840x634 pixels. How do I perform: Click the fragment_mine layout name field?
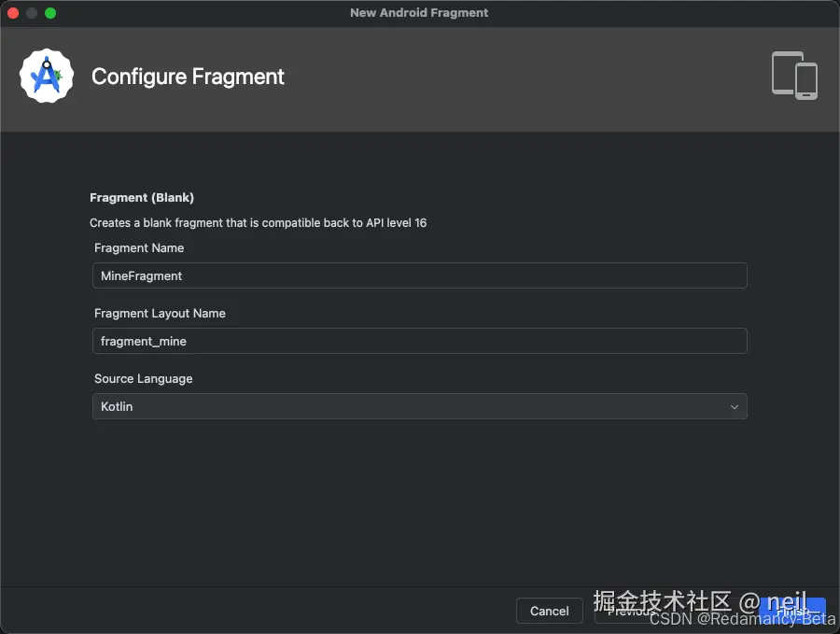coord(420,341)
